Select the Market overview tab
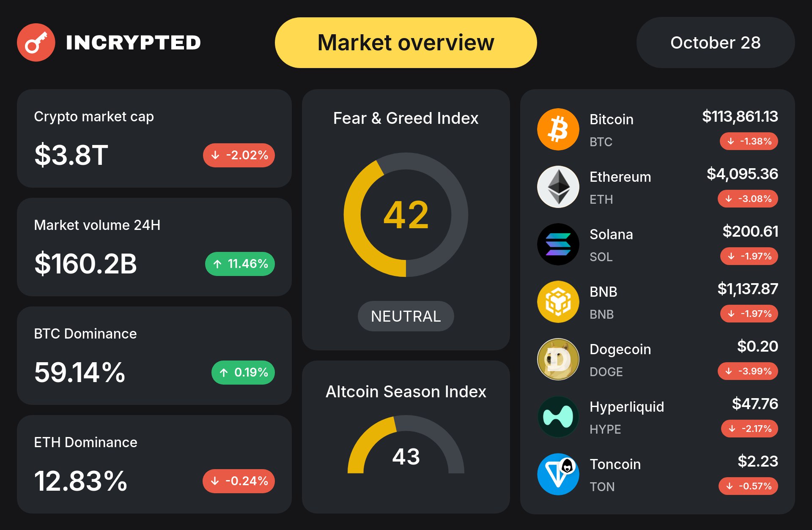Viewport: 812px width, 530px height. click(406, 43)
